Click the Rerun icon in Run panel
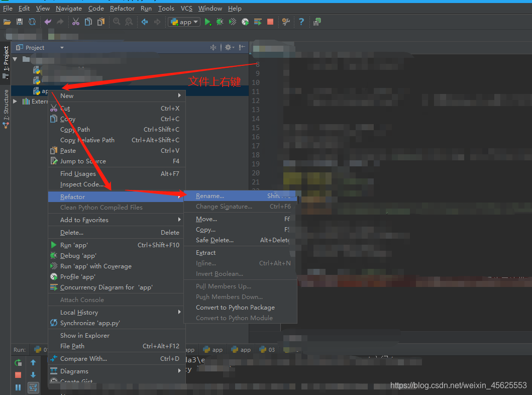 18,362
